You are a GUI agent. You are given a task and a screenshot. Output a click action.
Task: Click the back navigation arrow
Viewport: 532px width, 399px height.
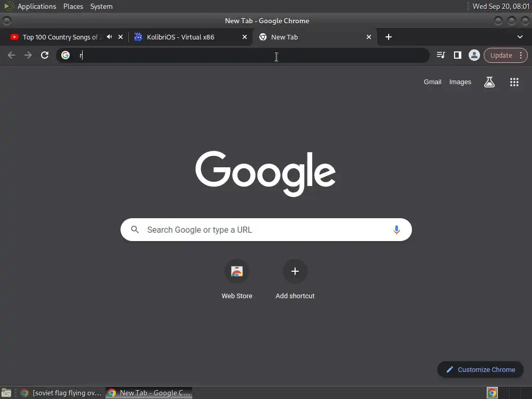pos(11,55)
